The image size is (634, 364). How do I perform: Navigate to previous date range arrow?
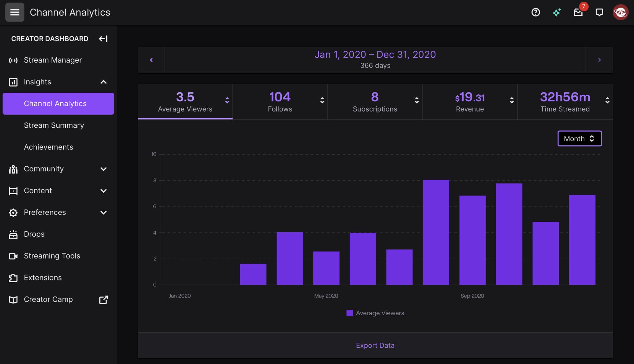151,60
